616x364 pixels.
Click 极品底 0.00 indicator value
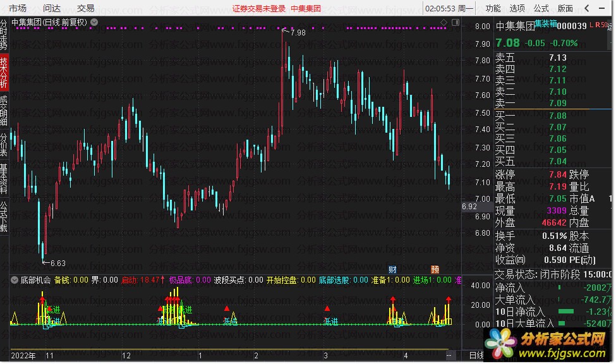[190, 280]
